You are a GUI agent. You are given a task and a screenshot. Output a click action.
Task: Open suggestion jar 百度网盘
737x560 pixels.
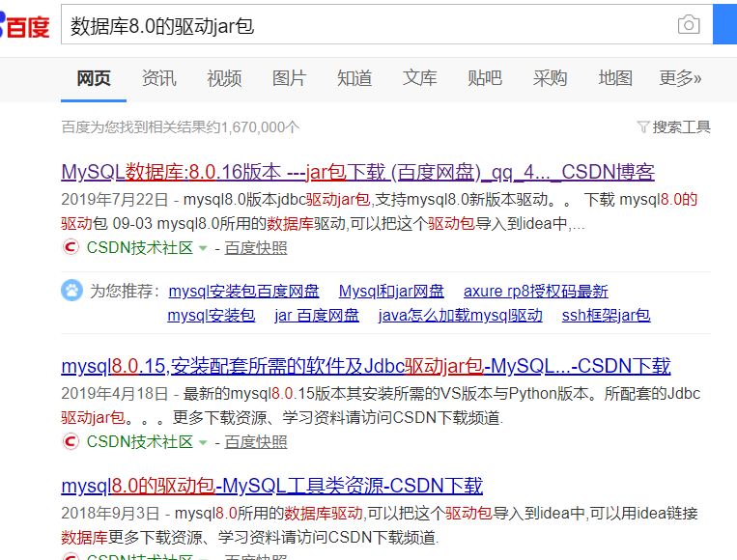(x=317, y=315)
